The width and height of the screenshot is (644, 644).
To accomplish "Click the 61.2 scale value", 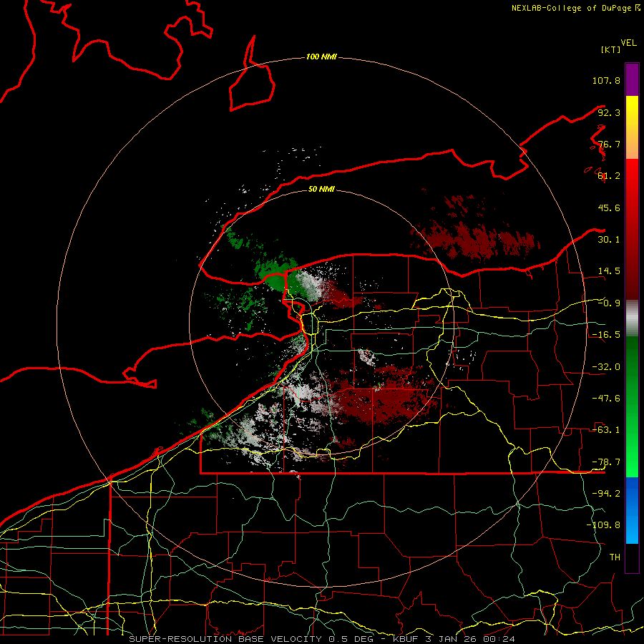I will pyautogui.click(x=609, y=176).
